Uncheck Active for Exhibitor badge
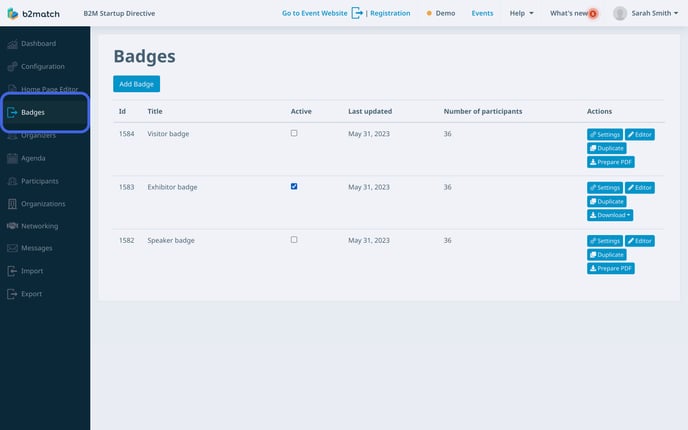This screenshot has width=688, height=430. [294, 186]
